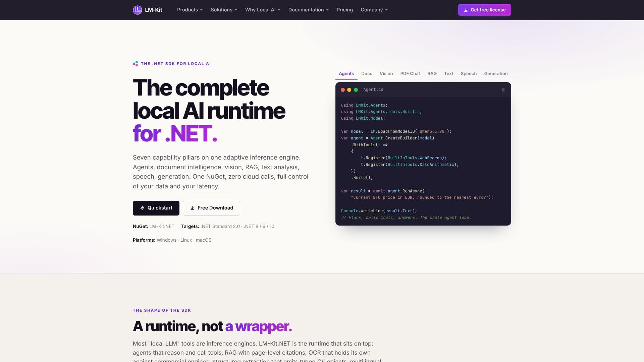Switch to the Vision tab

pos(386,74)
